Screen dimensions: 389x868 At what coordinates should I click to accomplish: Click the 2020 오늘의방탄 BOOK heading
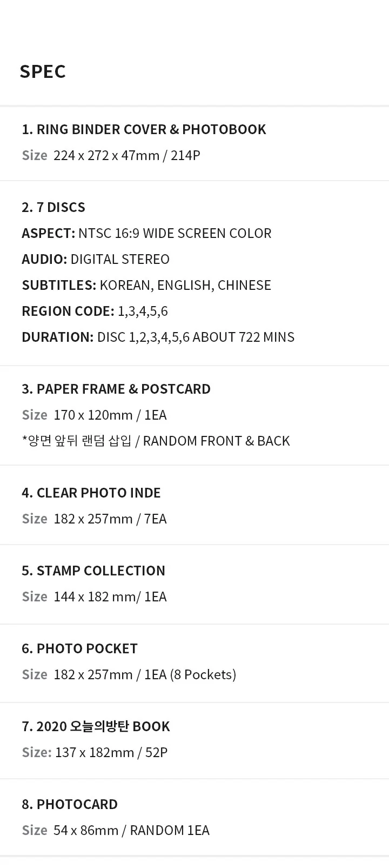[96, 726]
